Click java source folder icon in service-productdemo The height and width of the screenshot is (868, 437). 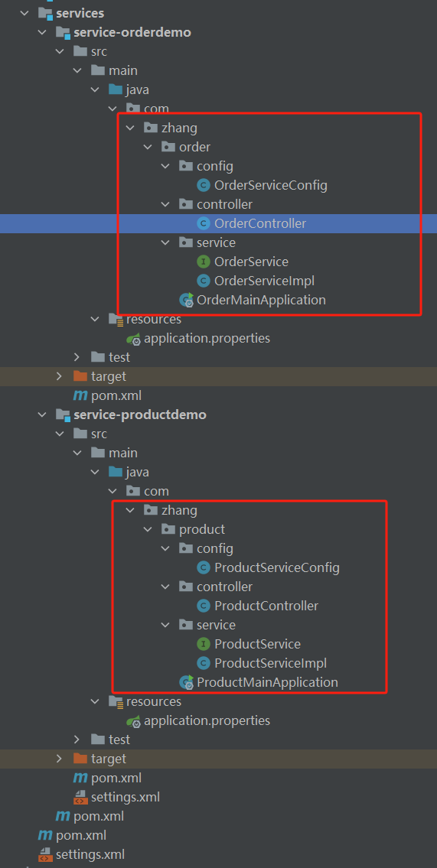pyautogui.click(x=116, y=472)
